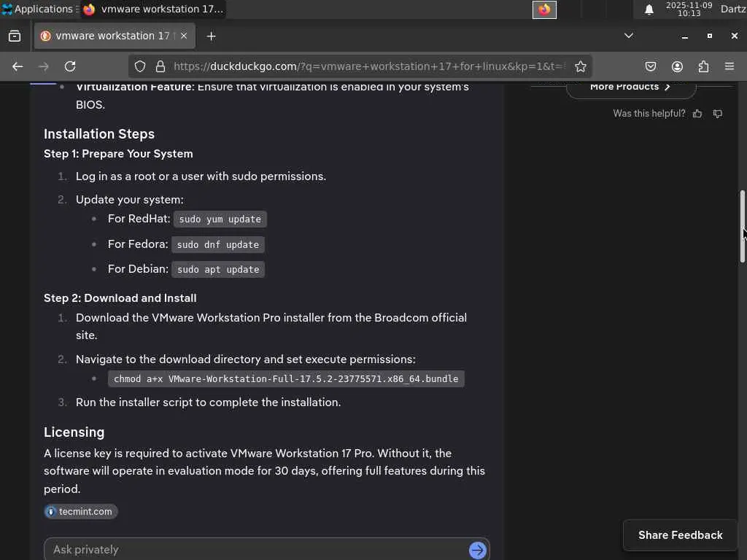
Task: Open the notifications bell
Action: [x=649, y=9]
